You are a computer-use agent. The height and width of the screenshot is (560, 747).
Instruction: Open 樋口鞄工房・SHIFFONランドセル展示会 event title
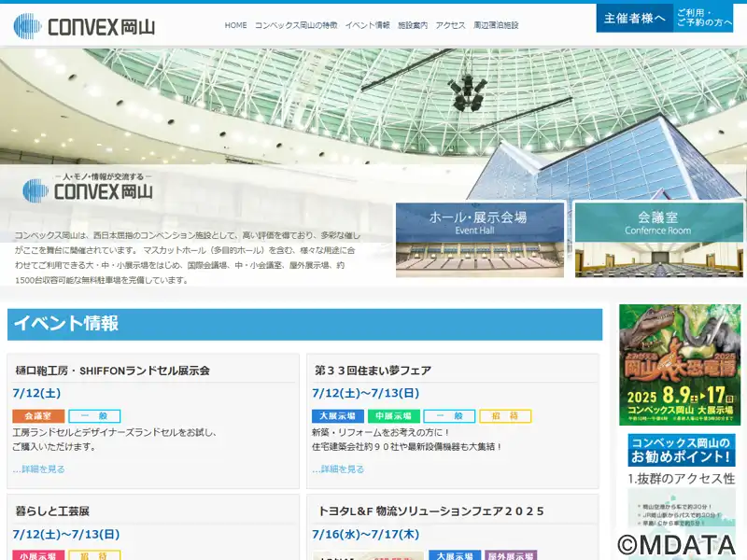click(x=112, y=371)
